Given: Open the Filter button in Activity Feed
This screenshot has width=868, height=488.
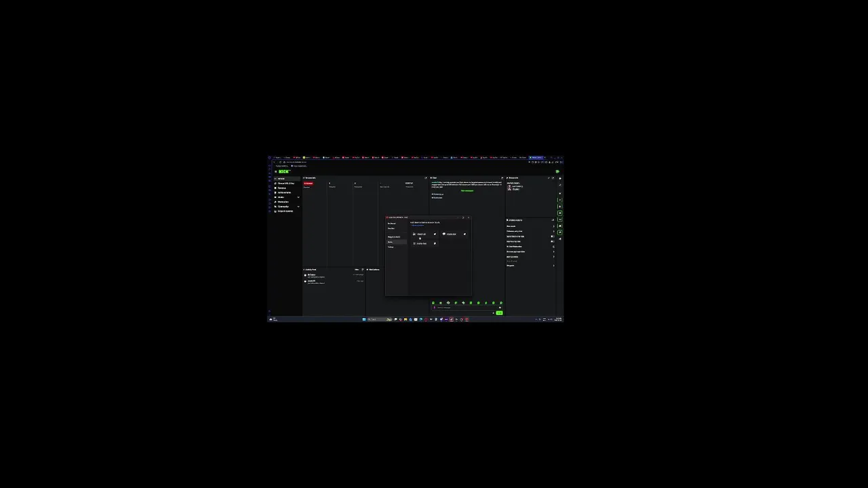Looking at the screenshot, I should coord(357,270).
